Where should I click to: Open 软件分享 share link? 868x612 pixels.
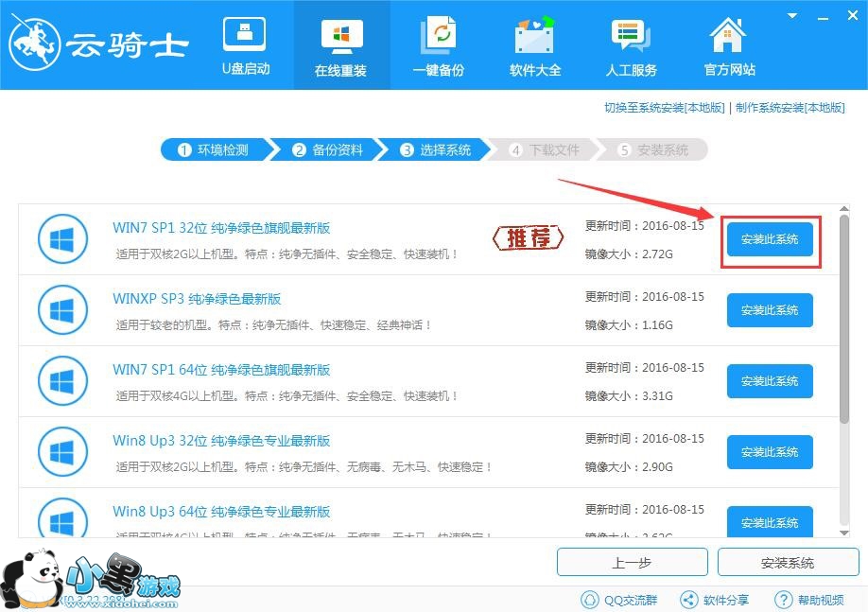point(714,600)
